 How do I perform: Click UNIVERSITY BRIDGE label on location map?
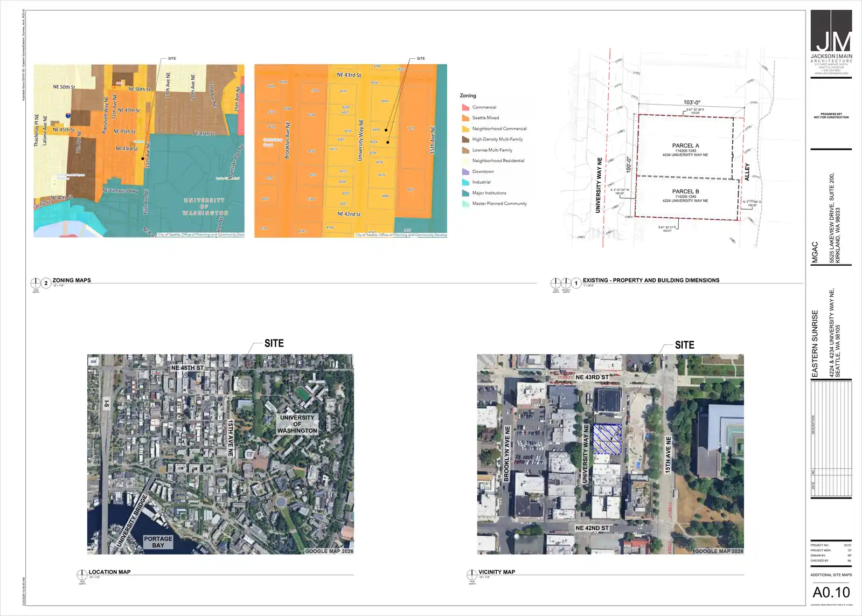click(x=131, y=521)
